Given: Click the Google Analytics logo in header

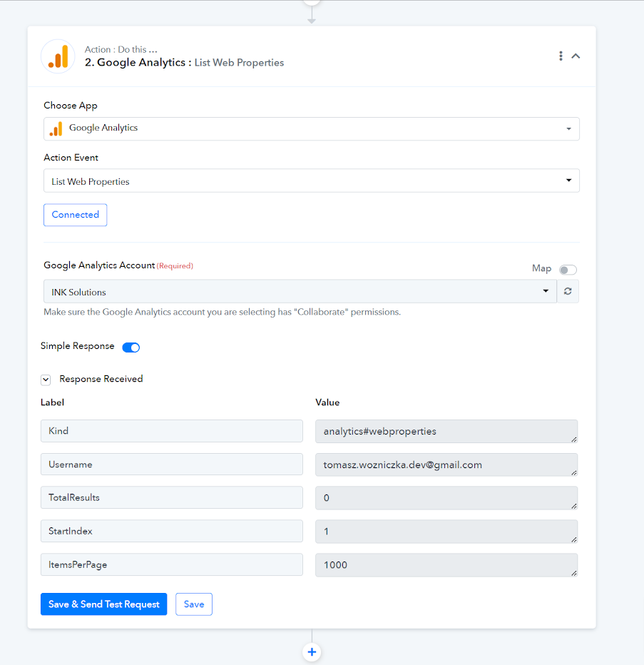Looking at the screenshot, I should pyautogui.click(x=58, y=56).
